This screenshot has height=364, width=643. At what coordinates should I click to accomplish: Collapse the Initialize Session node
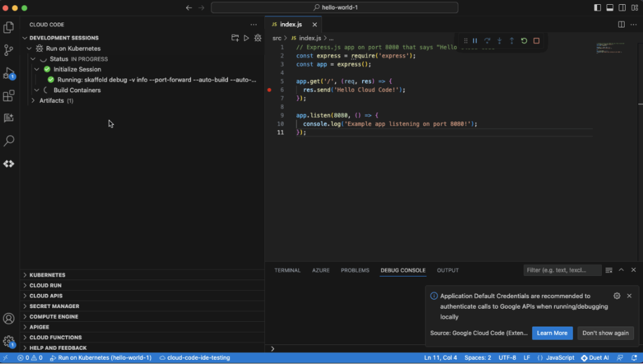point(37,70)
